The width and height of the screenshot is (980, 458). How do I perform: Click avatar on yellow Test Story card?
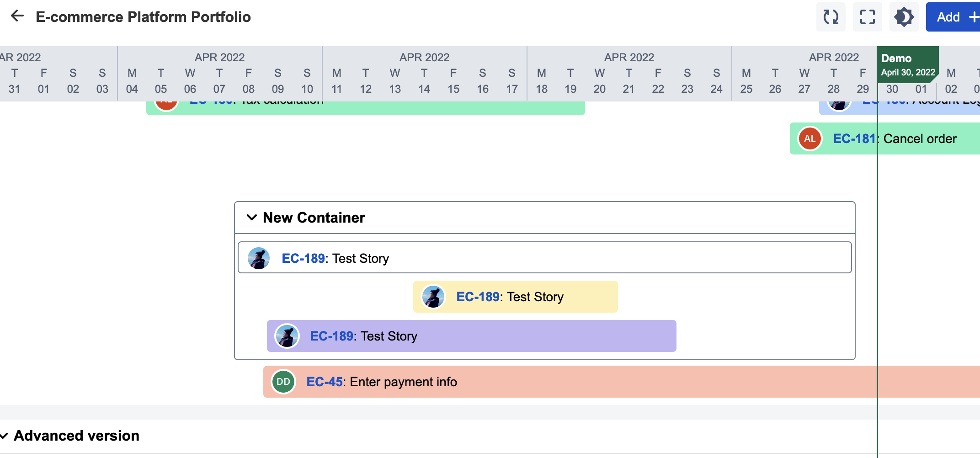pyautogui.click(x=433, y=297)
